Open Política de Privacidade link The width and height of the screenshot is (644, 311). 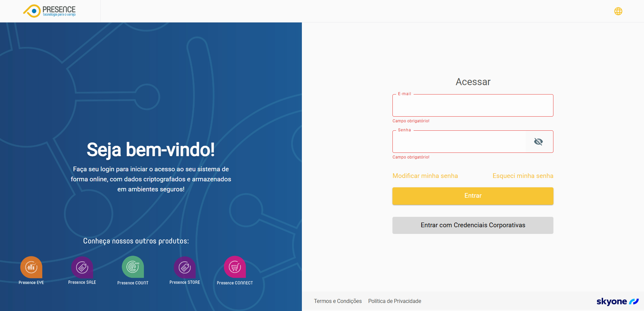click(x=394, y=301)
